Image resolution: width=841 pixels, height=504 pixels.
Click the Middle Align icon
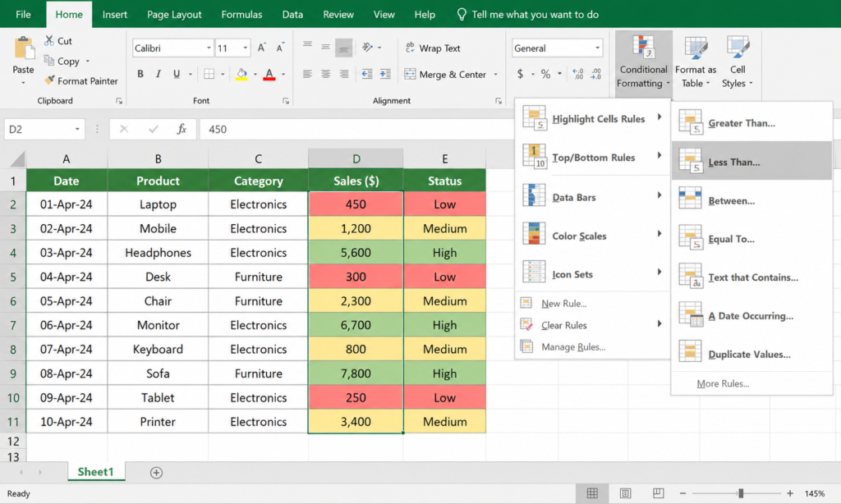pyautogui.click(x=325, y=47)
